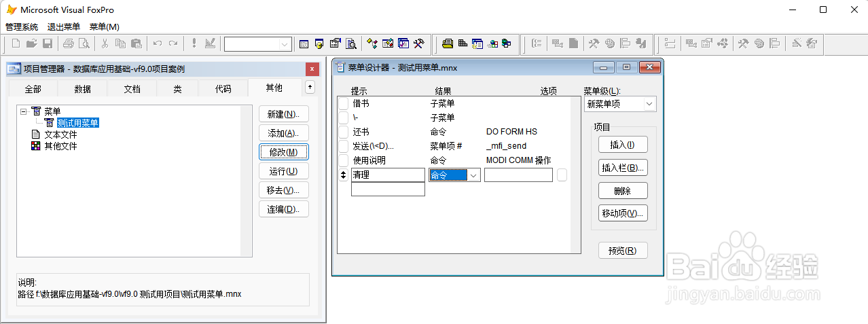Click the teal stacked computers toolbar icon
The width and height of the screenshot is (868, 324).
tap(507, 43)
